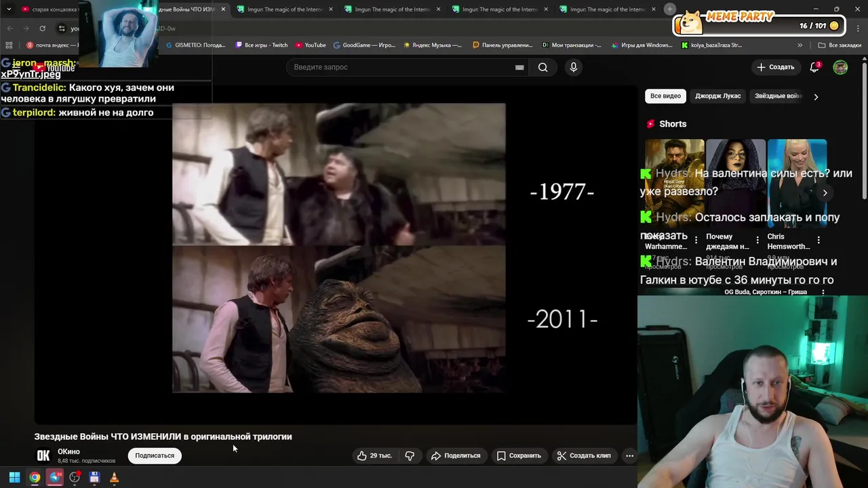Open the Windows Start menu

point(14,477)
